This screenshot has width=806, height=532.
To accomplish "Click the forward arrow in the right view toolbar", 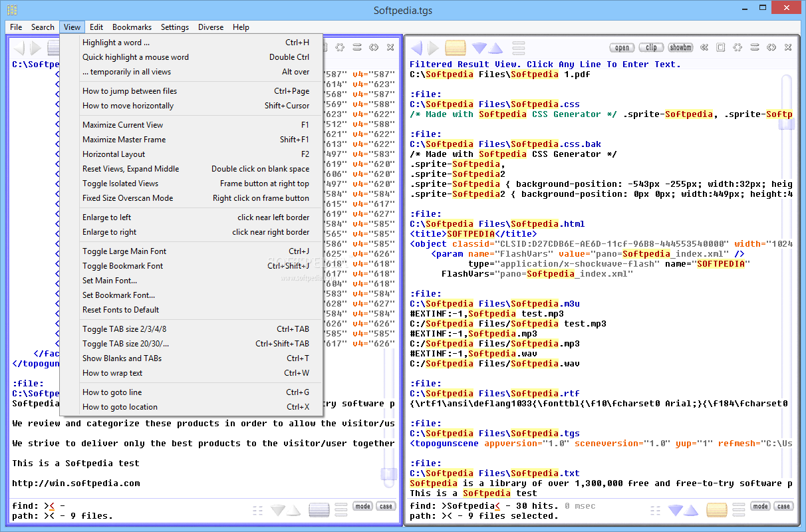I will pyautogui.click(x=434, y=48).
